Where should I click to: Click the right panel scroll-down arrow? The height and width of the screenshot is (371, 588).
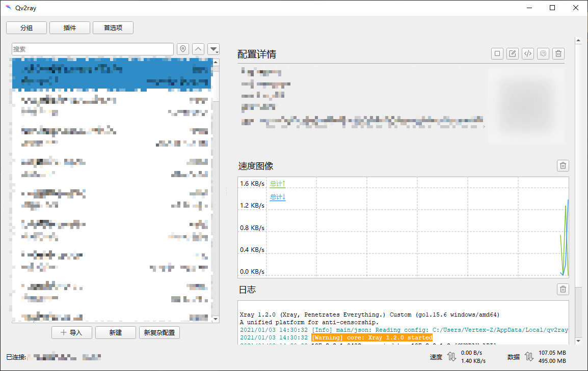click(x=578, y=341)
